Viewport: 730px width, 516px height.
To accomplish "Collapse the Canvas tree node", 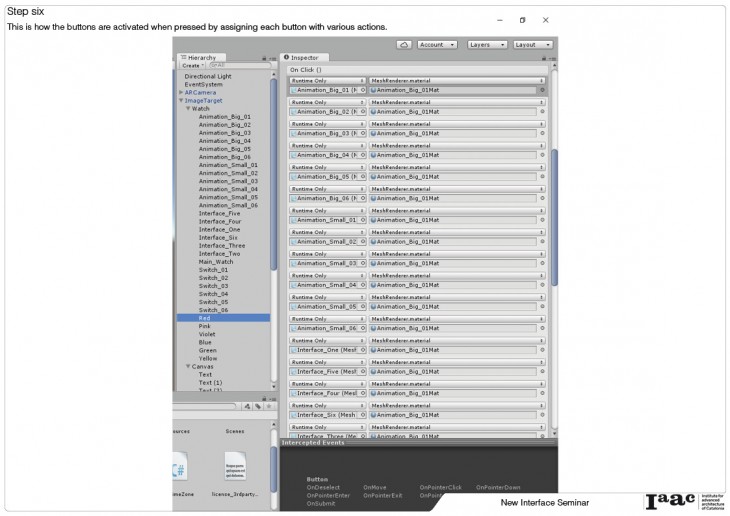I will [x=187, y=366].
